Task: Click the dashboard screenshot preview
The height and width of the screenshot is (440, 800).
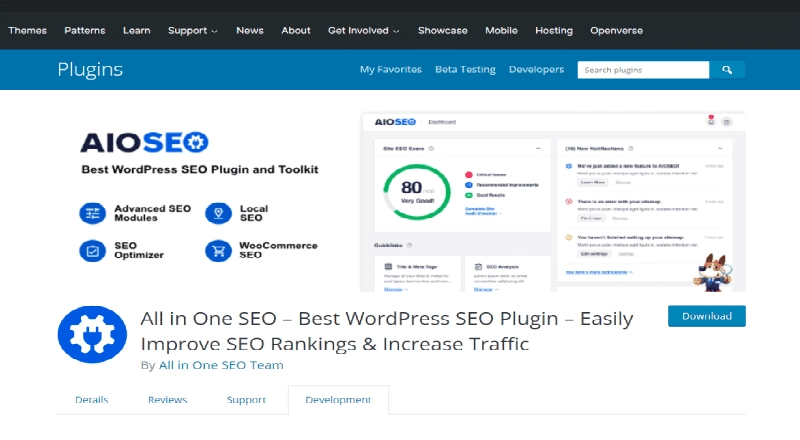Action: click(x=553, y=202)
